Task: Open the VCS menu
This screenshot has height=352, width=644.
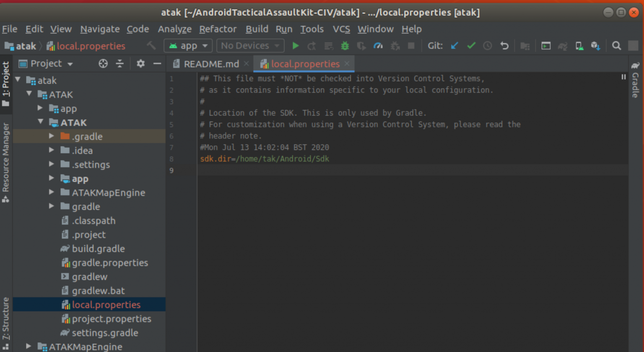Action: click(x=341, y=29)
